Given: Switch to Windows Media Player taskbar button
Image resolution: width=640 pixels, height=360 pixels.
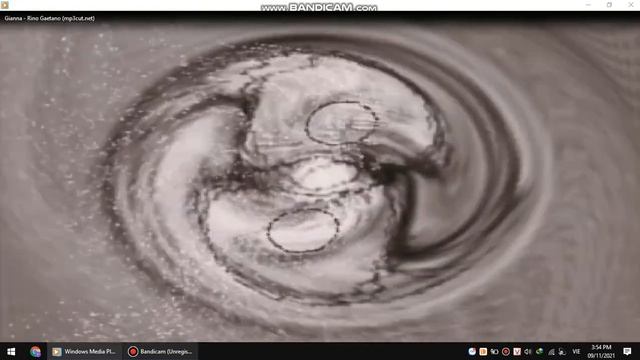Looking at the screenshot, I should (84, 351).
